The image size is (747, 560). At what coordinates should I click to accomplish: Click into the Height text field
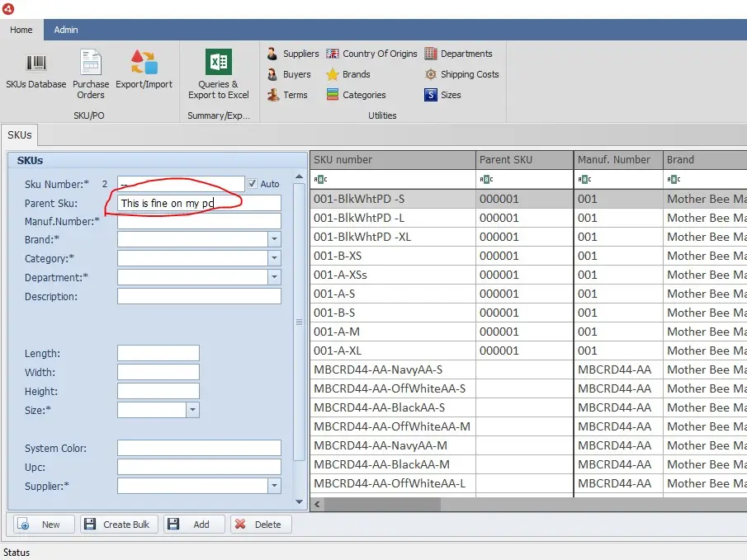158,391
